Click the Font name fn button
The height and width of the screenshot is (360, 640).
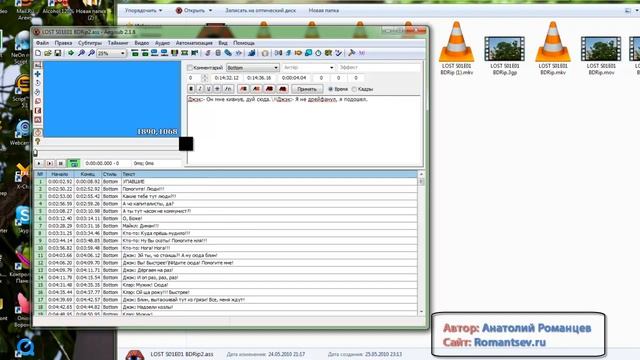[228, 89]
